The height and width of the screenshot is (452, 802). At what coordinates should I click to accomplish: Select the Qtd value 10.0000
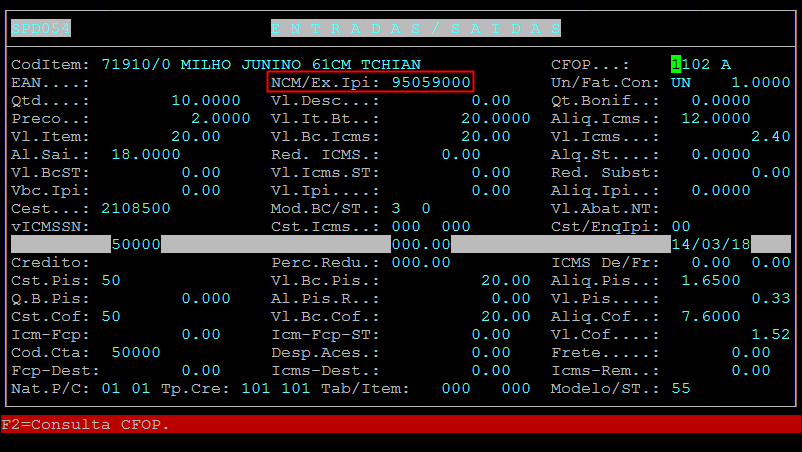click(205, 100)
